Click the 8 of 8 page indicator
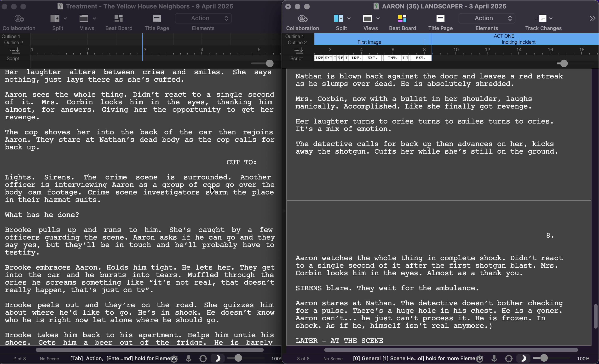The height and width of the screenshot is (364, 599). (x=303, y=359)
